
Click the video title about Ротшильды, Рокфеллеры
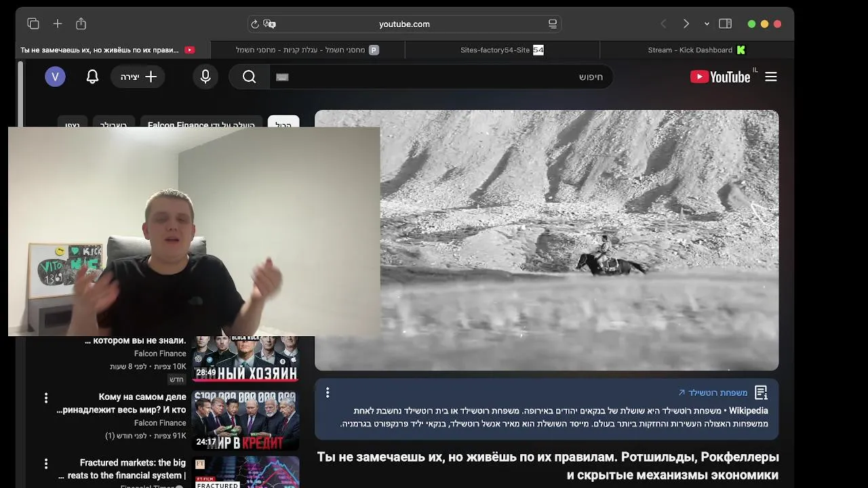click(548, 466)
